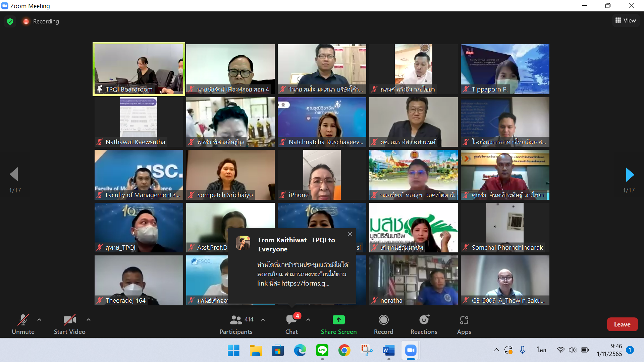Screen dimensions: 644x362
Task: Select Sompetch Srichaiyo video tile
Action: pyautogui.click(x=230, y=175)
